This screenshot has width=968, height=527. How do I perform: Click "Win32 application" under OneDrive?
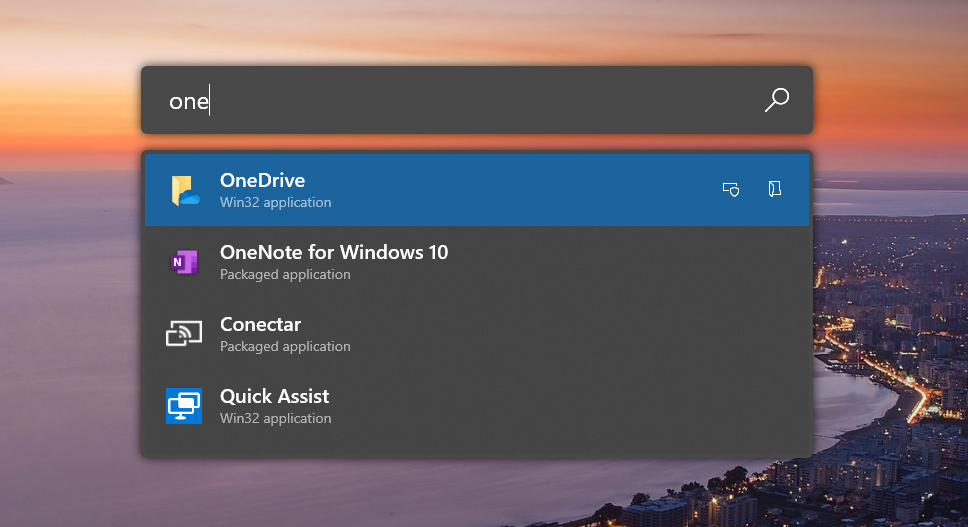[275, 202]
